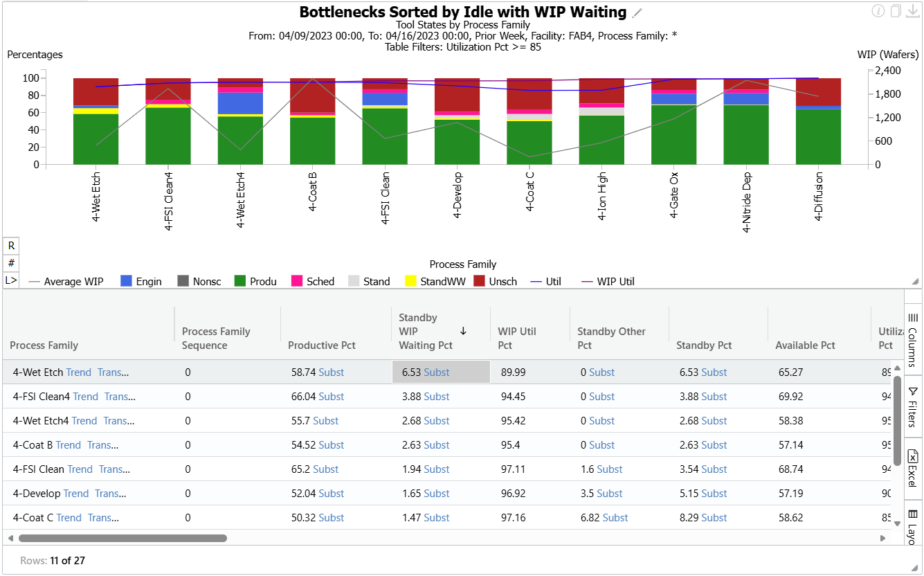Click Subst link next to 8.29 standby pct
This screenshot has height=576, width=924.
714,517
